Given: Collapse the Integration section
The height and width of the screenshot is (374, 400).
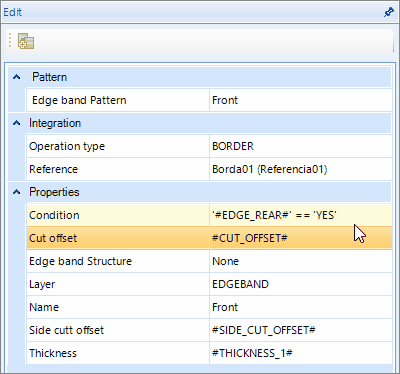Looking at the screenshot, I should 16,123.
